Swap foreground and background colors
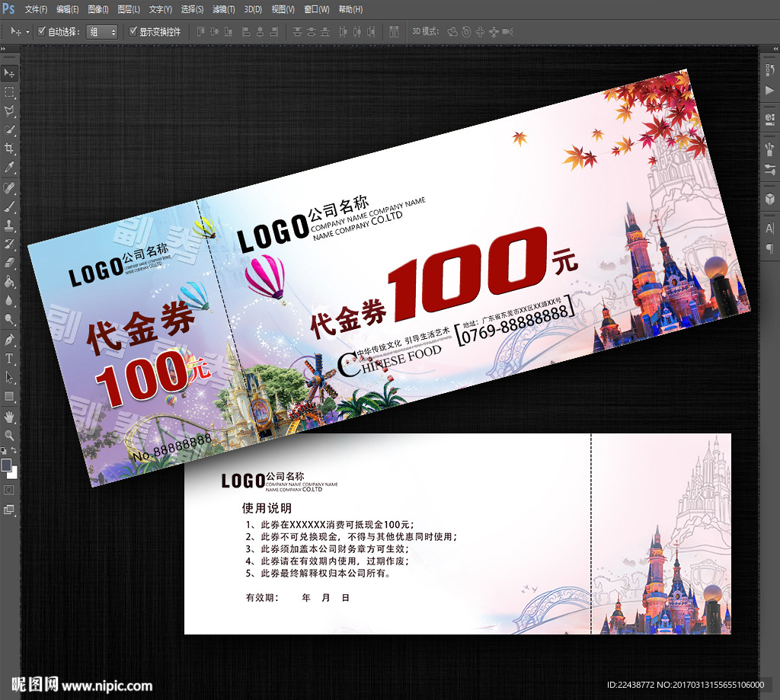780x700 pixels. [14, 449]
